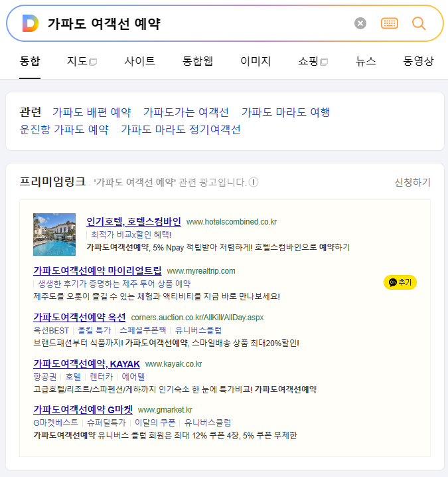Viewport: 448px width, 477px height.
Task: Click the 프리미엄링크 heading
Action: (52, 182)
